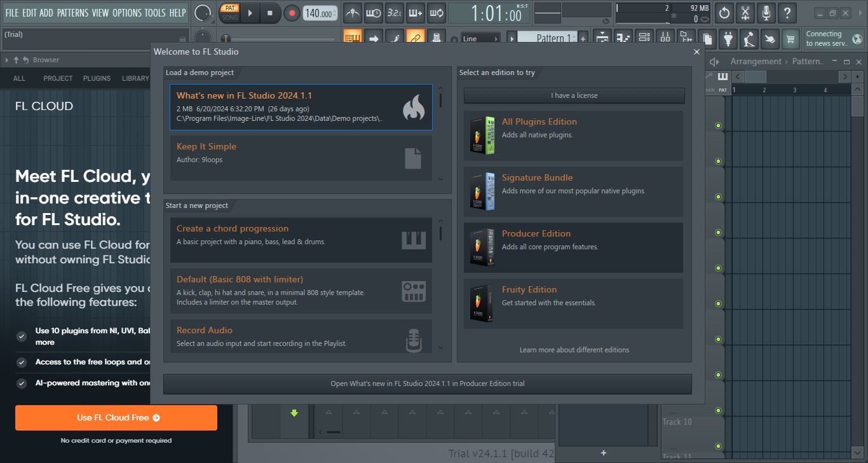Collapse the Browser panel arrow
This screenshot has height=463, width=868.
coord(6,60)
